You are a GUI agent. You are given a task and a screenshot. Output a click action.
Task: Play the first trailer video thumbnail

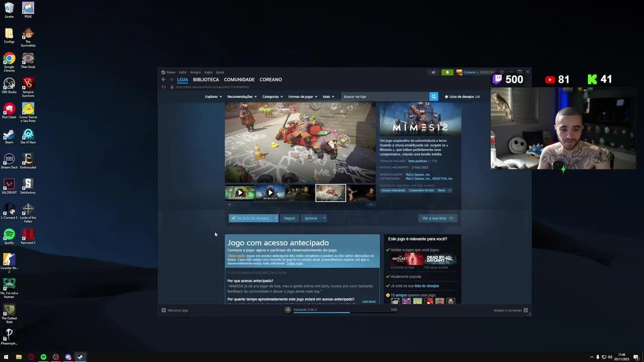click(x=240, y=193)
